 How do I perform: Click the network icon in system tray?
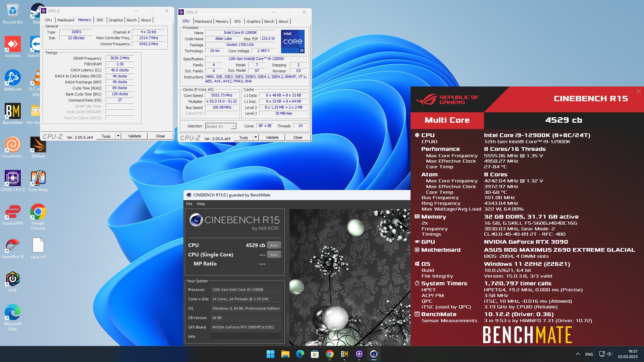[x=602, y=354]
